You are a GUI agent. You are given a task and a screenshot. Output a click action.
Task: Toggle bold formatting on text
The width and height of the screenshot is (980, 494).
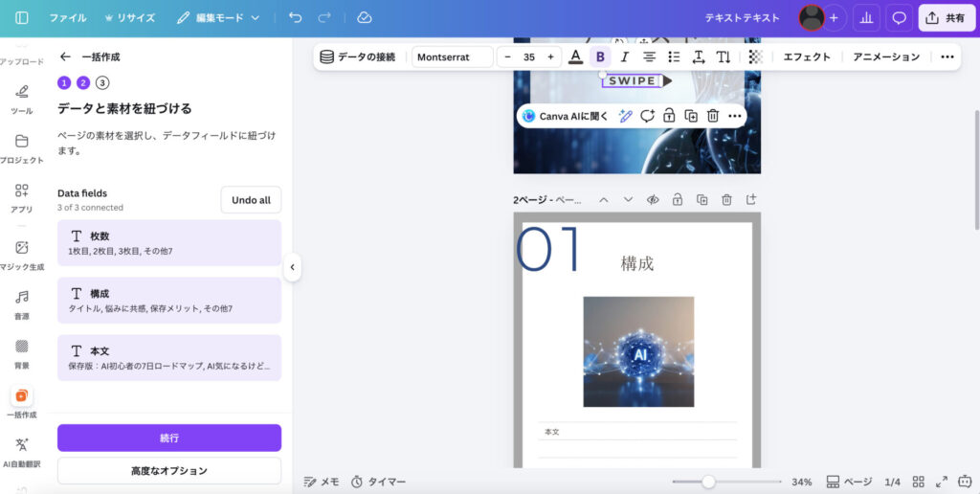pos(600,56)
